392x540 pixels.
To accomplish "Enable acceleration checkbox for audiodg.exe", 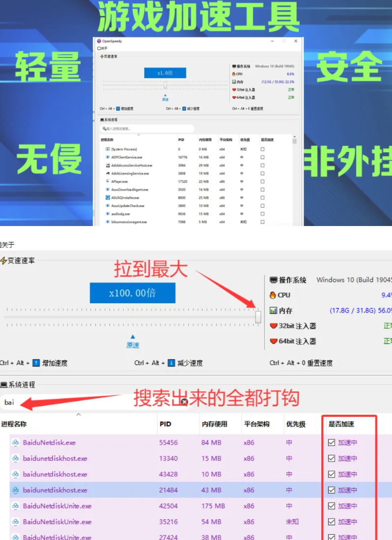I will coord(263,214).
